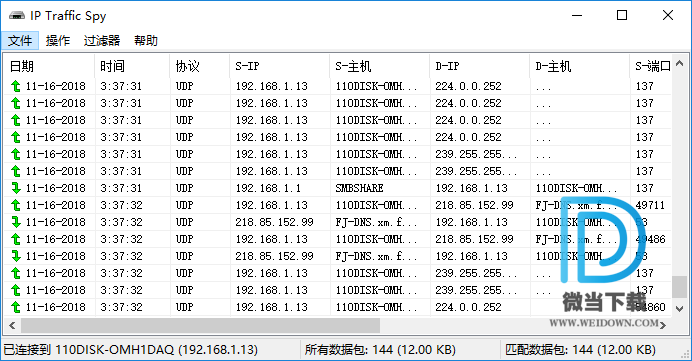Select D-主机 110DISK-OMH in the SMBSHARE row

click(x=576, y=188)
